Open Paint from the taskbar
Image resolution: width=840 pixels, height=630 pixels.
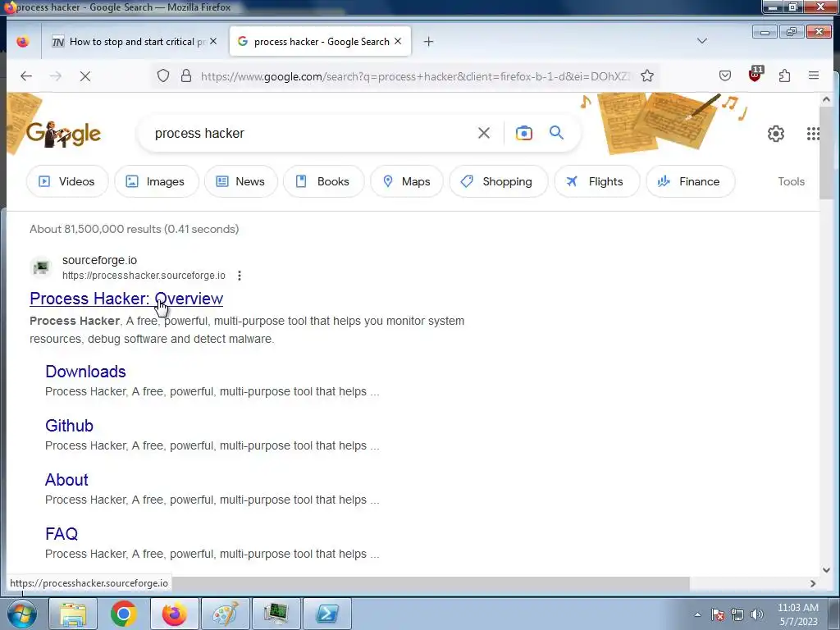(225, 614)
